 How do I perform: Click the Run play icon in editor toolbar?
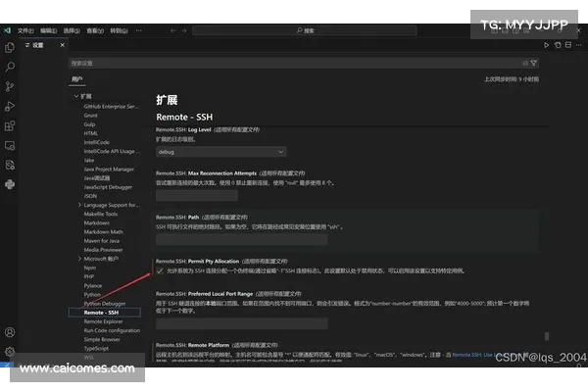click(547, 45)
